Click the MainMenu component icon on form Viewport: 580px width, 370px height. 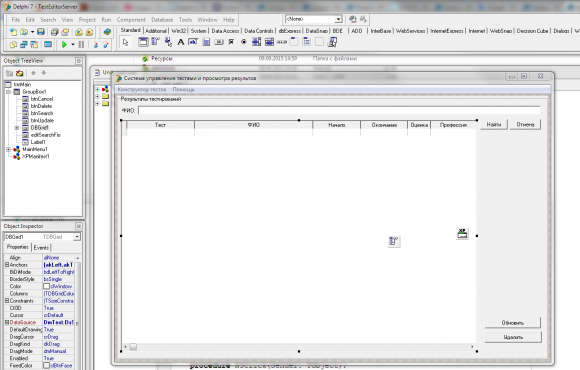[x=394, y=241]
